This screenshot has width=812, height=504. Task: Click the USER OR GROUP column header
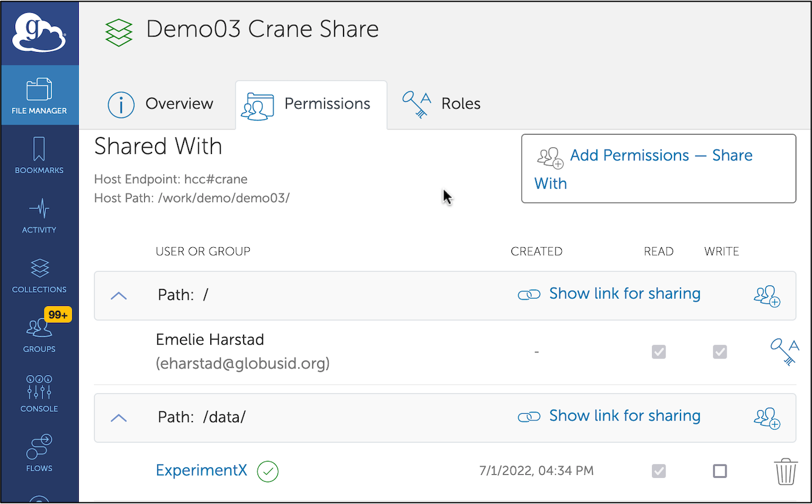[x=203, y=251]
